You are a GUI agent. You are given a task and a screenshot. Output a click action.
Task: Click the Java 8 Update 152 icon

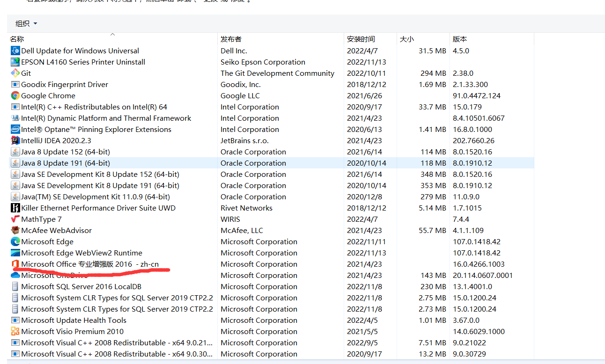(15, 152)
